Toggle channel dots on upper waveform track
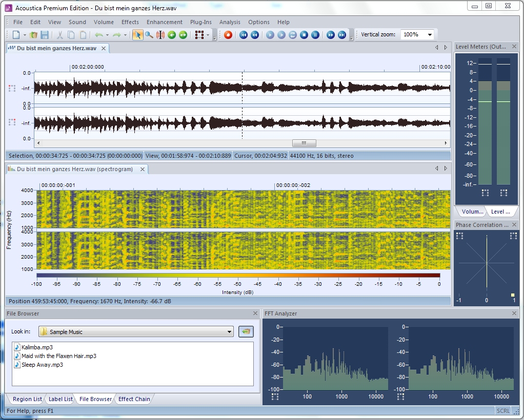 pyautogui.click(x=12, y=88)
